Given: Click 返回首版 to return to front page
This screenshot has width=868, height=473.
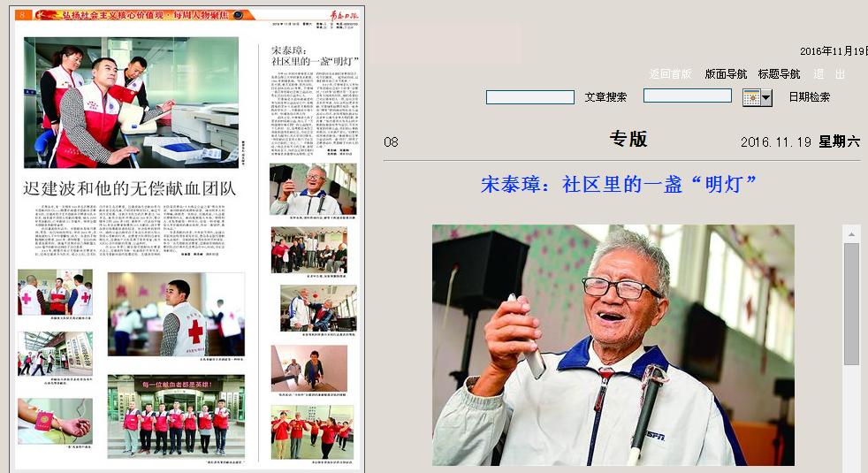Looking at the screenshot, I should point(670,74).
